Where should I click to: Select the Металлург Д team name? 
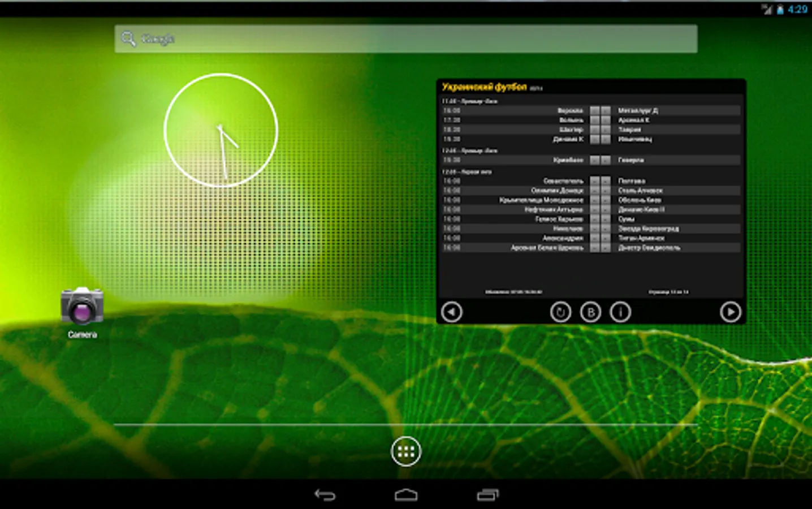click(638, 110)
